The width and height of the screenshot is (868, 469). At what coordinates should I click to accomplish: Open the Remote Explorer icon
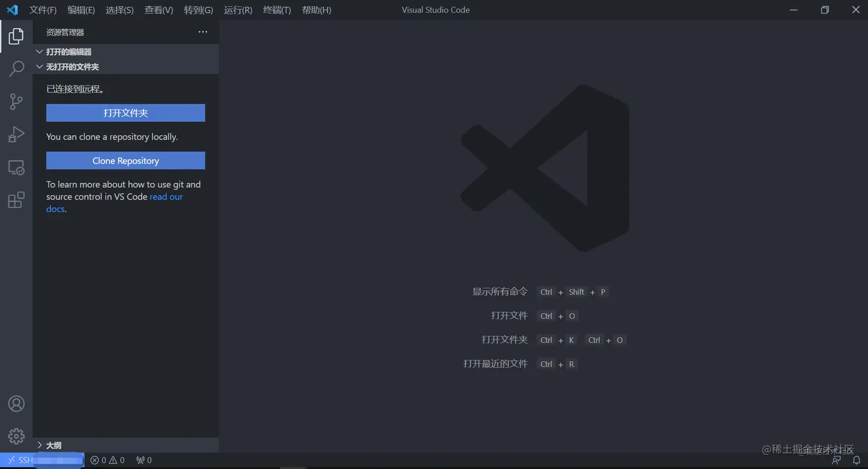(17, 167)
